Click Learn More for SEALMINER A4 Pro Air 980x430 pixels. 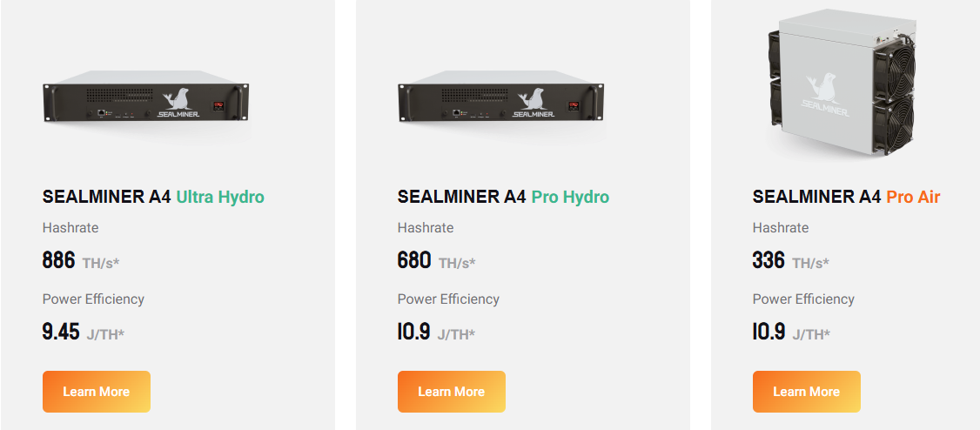pos(806,392)
